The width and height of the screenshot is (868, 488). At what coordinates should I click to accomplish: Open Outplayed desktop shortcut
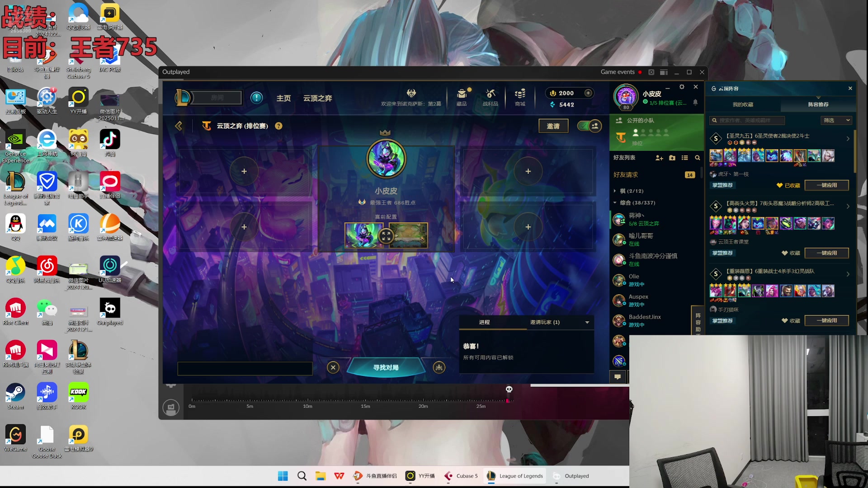tap(110, 312)
